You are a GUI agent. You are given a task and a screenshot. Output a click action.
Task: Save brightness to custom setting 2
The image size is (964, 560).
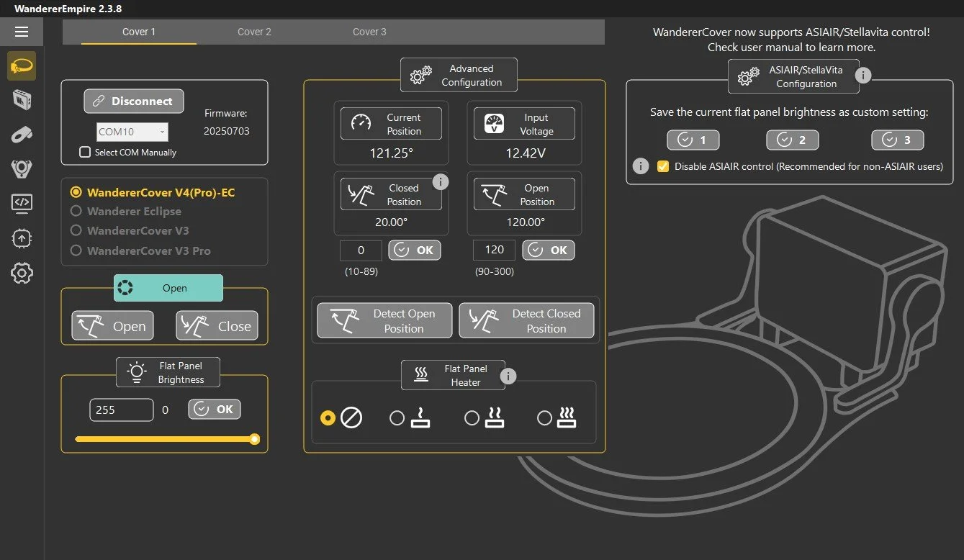792,140
